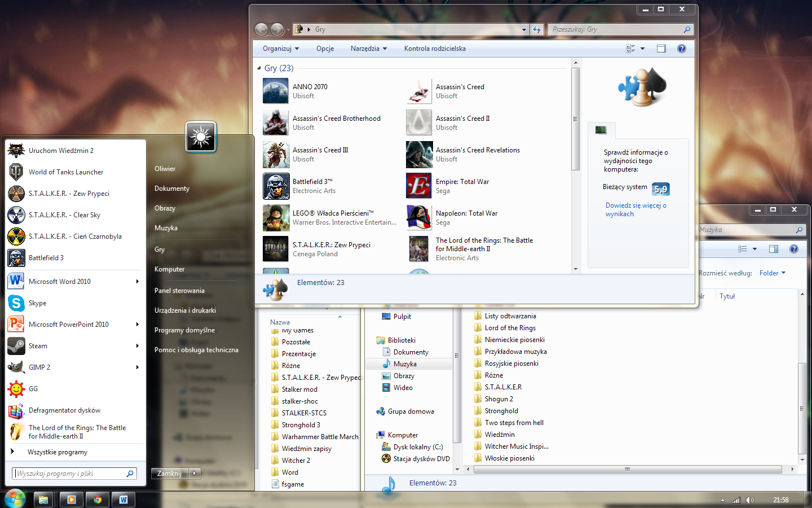Viewport: 812px width, 508px height.
Task: Open Battlefield 3 from Start menu
Action: pyautogui.click(x=76, y=258)
